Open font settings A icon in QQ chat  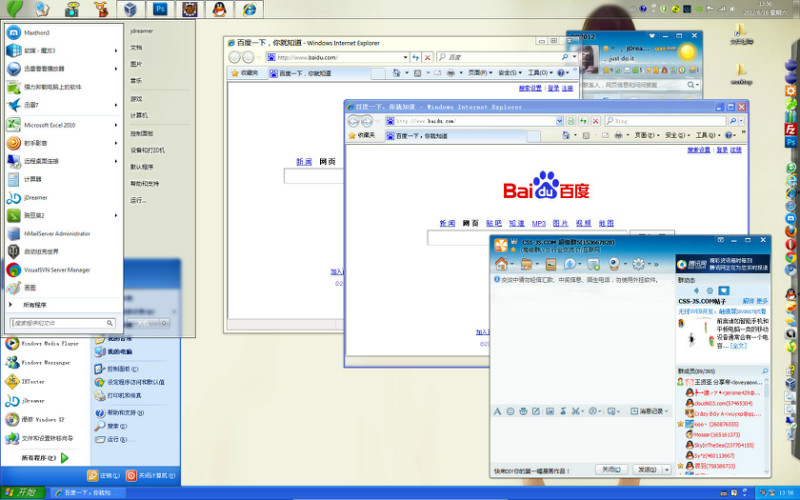(497, 411)
